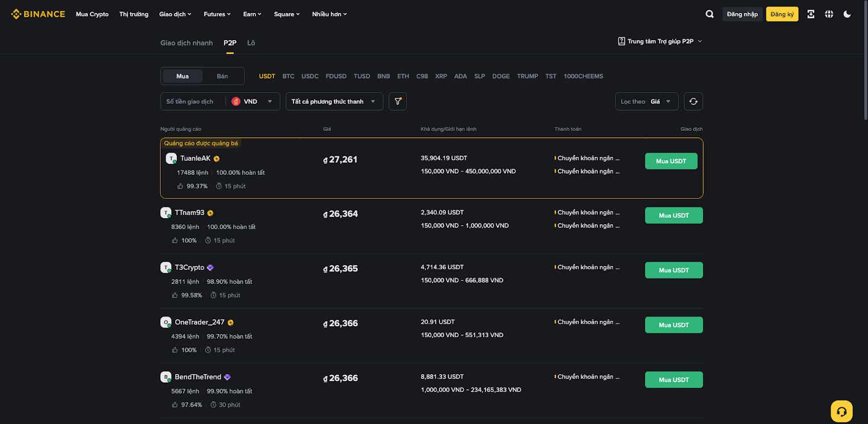This screenshot has height=424, width=868.
Task: Expand Trung tâm Trợ giúp P2P dropdown
Action: click(660, 41)
